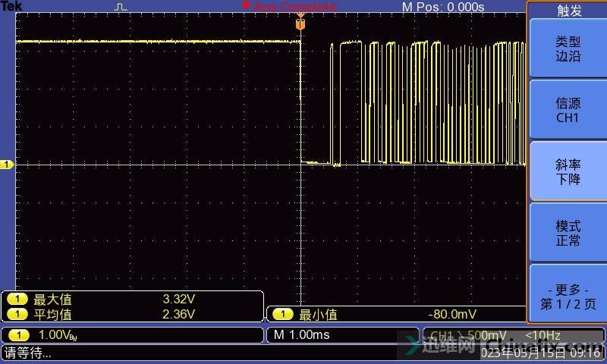Click the 1.00V vertical scale readout
The width and height of the screenshot is (607, 364).
coord(58,335)
